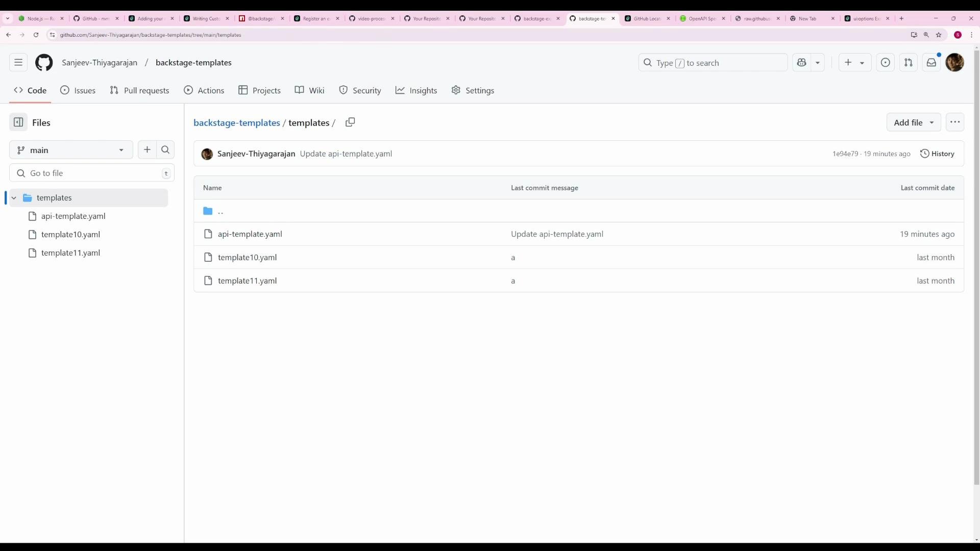Collapse the Files tree side panel

point(18,122)
